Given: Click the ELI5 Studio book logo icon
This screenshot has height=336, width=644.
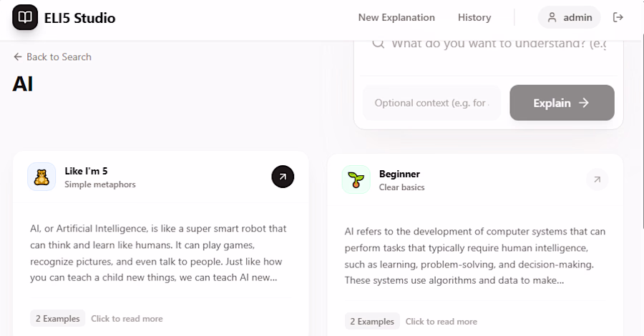Looking at the screenshot, I should (x=25, y=17).
